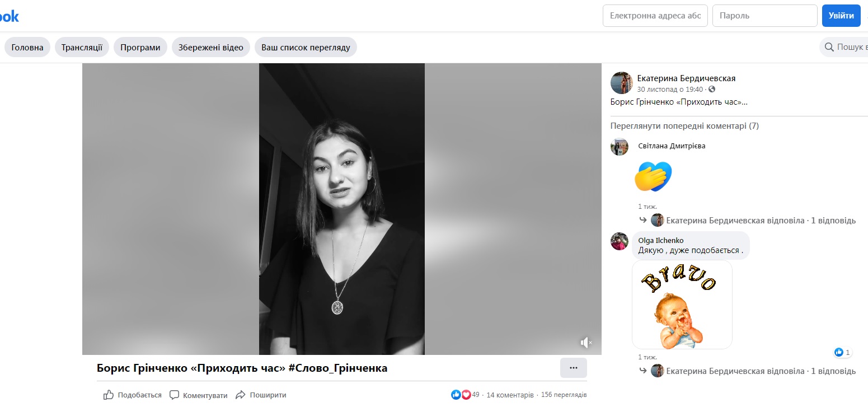868x407 pixels.
Task: Click the comment bubble icon below video
Action: pos(175,395)
